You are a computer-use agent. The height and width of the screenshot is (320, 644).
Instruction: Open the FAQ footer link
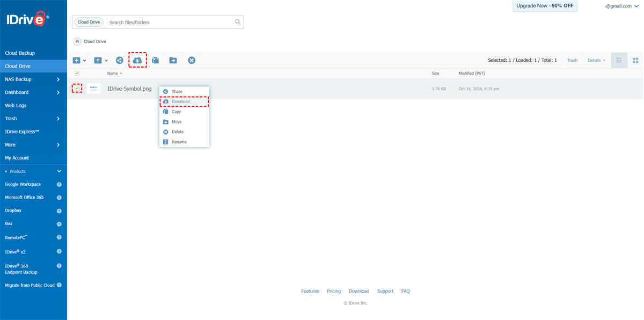point(406,292)
